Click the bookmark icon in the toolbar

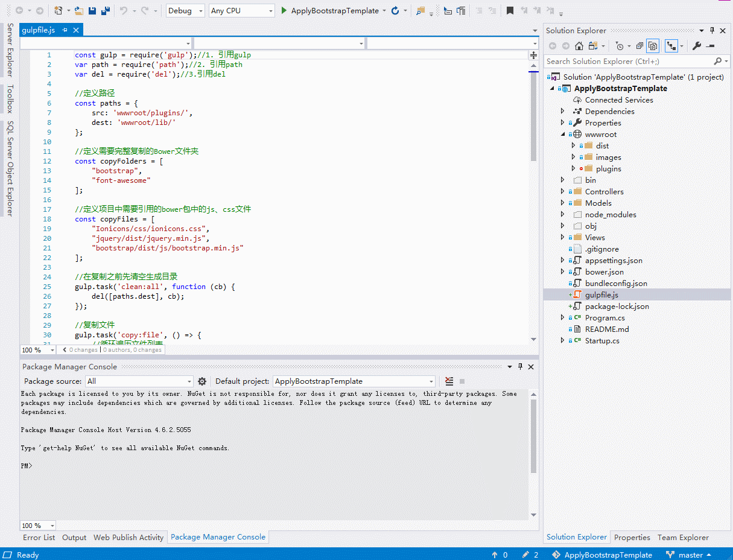510,11
